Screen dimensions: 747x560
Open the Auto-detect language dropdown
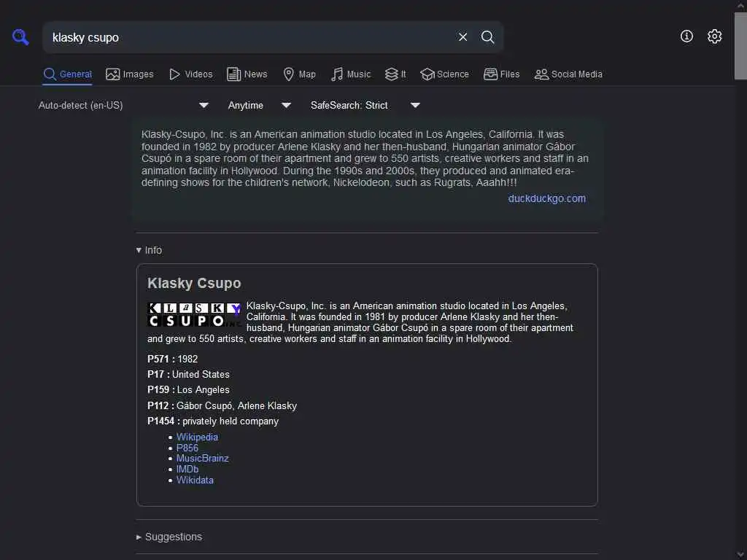click(123, 105)
